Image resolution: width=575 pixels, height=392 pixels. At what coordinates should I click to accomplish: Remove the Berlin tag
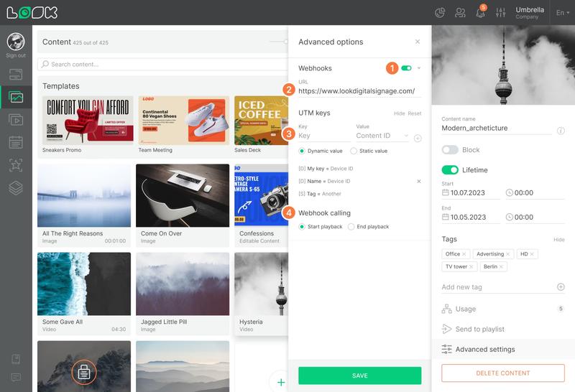tap(501, 266)
